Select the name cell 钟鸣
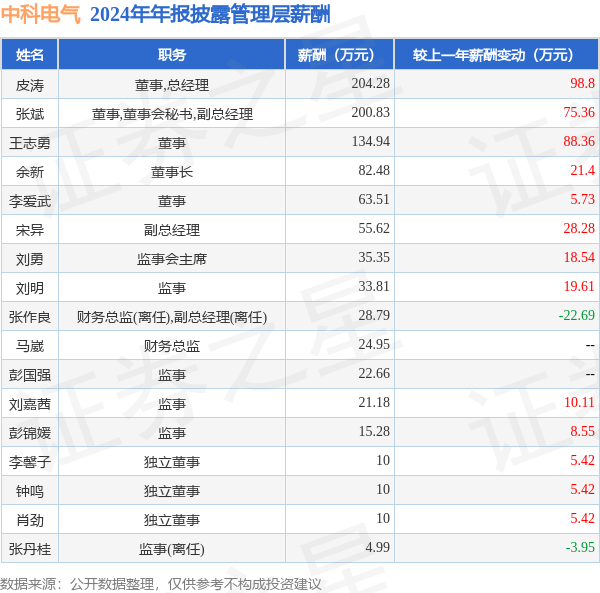The image size is (600, 593). tap(30, 491)
